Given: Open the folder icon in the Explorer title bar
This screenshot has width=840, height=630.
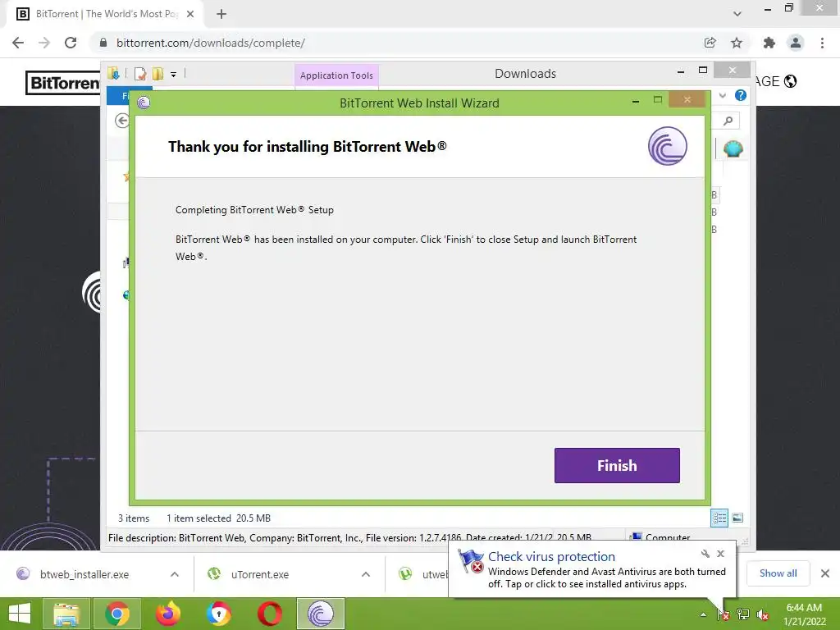Looking at the screenshot, I should (113, 73).
